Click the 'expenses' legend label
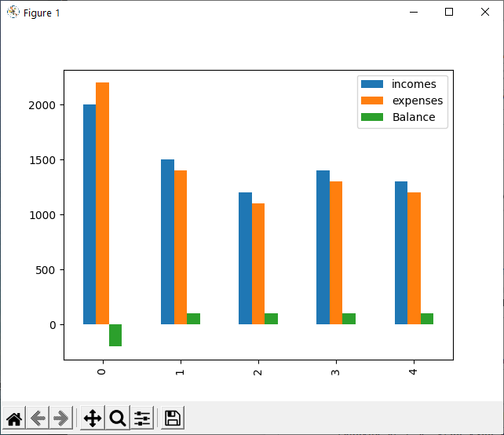The image size is (504, 435). 418,101
